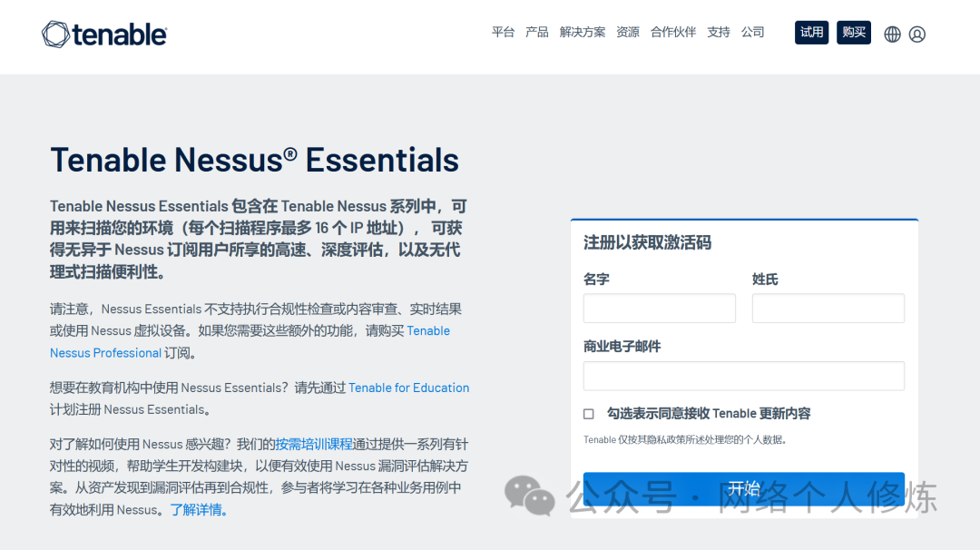Click the privacy policy notice text
The height and width of the screenshot is (550, 980).
click(685, 440)
